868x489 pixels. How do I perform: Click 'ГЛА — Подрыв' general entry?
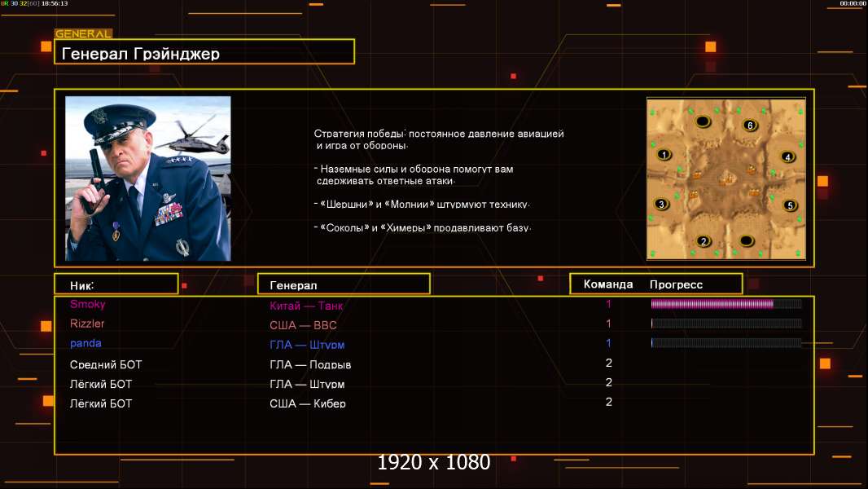pyautogui.click(x=310, y=364)
